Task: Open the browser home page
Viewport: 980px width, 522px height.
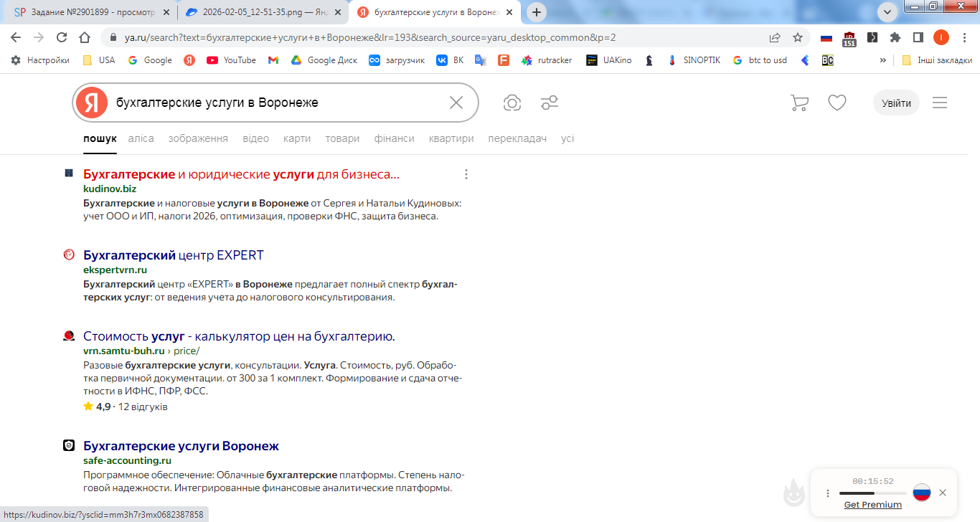Action: point(85,38)
